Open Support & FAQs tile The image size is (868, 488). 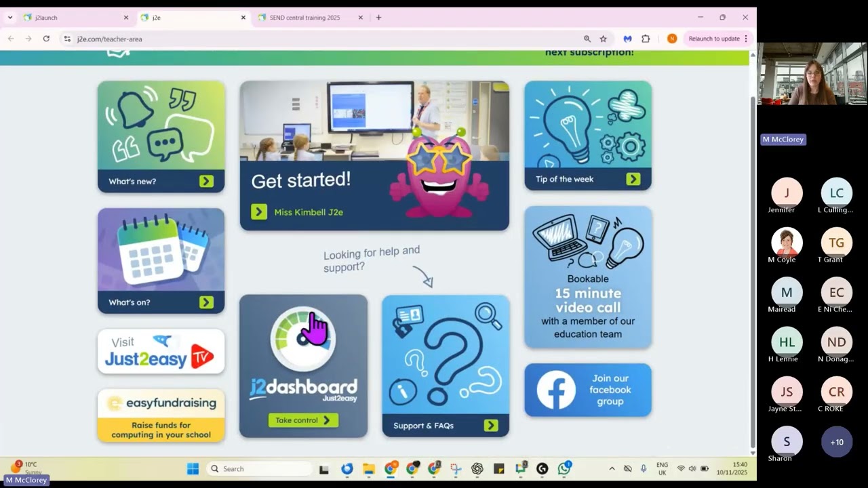[446, 366]
